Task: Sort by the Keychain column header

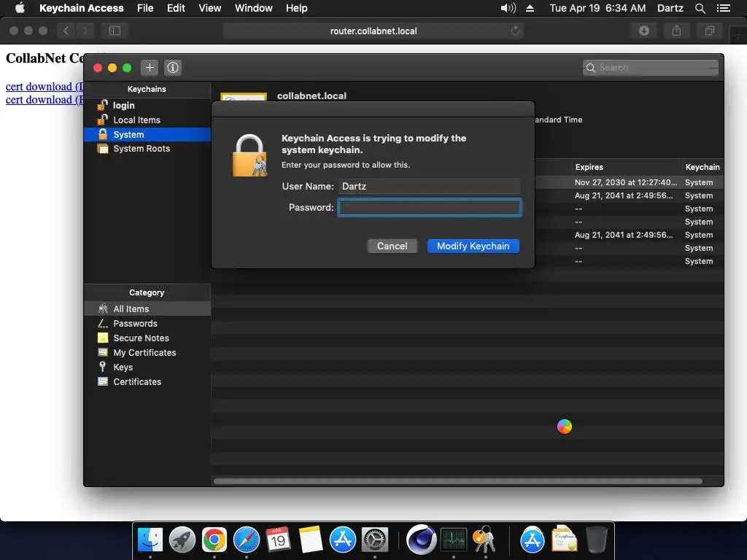Action: 703,167
